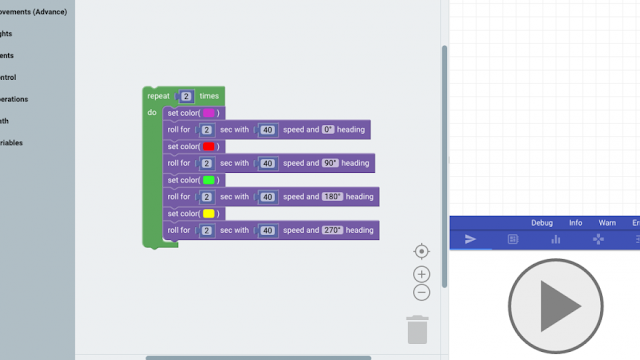The width and height of the screenshot is (640, 360).
Task: Open the Variables block category
Action: pyautogui.click(x=11, y=143)
